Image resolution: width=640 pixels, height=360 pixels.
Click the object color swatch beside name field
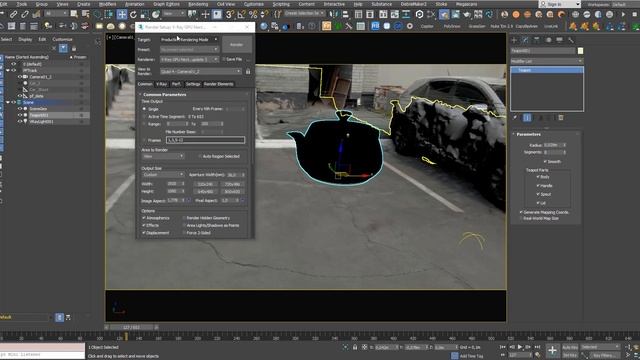point(580,51)
